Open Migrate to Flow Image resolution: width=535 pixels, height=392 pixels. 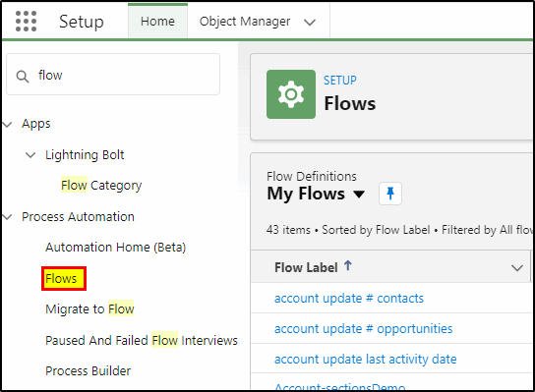89,308
